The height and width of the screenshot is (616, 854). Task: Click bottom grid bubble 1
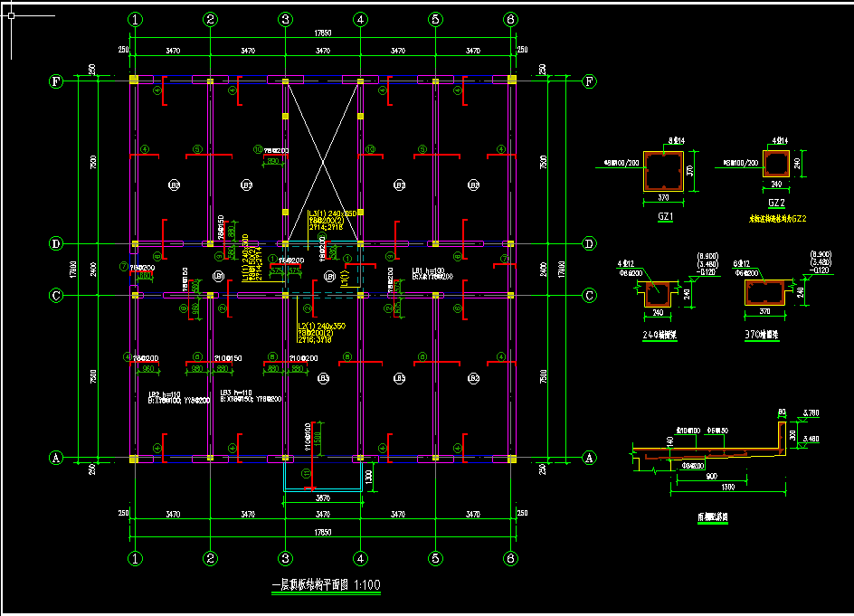(x=135, y=558)
